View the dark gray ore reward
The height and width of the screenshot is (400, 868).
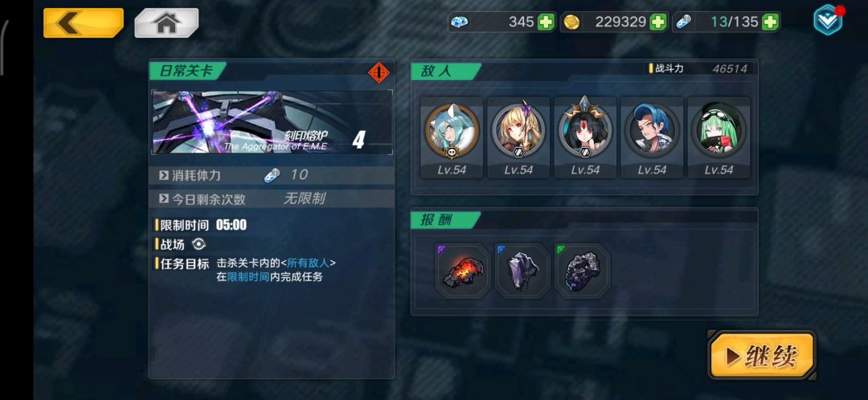pos(583,271)
